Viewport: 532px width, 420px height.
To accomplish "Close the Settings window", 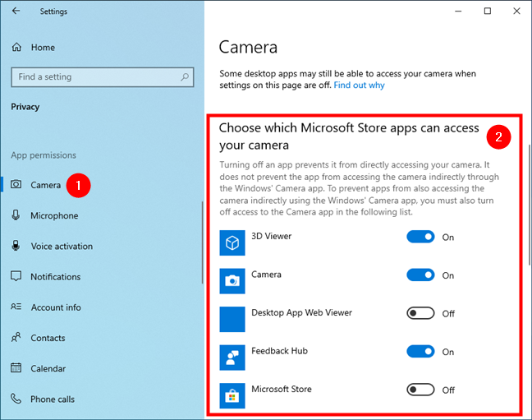I will 516,11.
